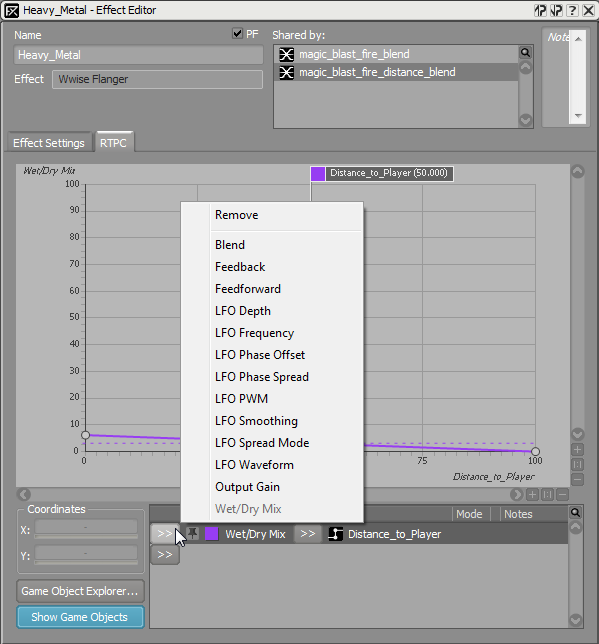599x644 pixels.
Task: Click the magic_blast_fire_blend object icon
Action: click(x=286, y=54)
